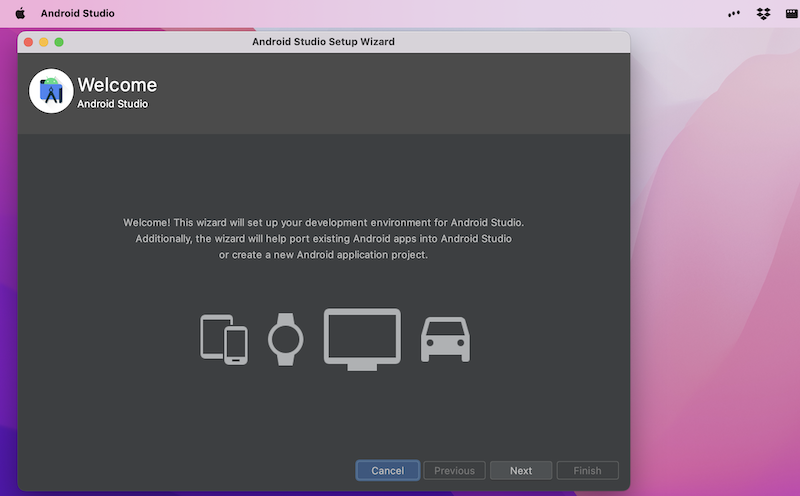
Task: Maximize the wizard with the green button
Action: (59, 42)
